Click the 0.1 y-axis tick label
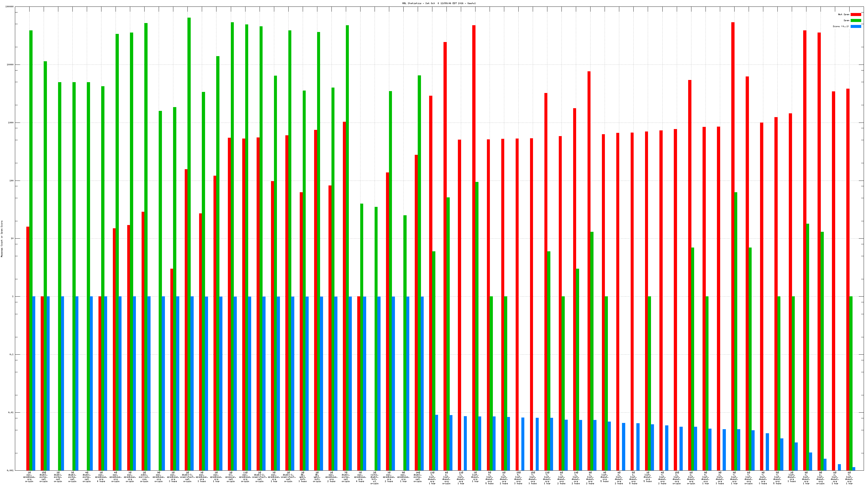 click(12, 355)
